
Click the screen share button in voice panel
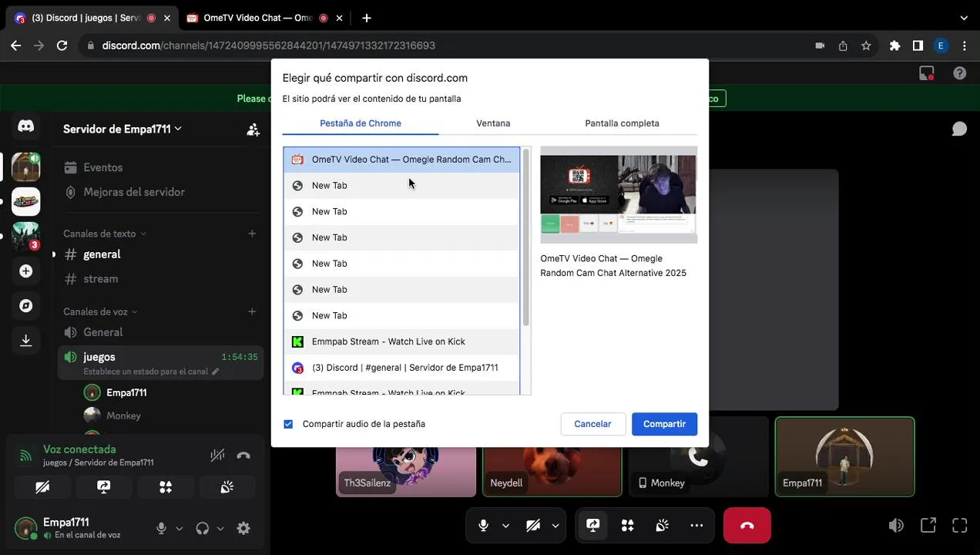tap(104, 487)
